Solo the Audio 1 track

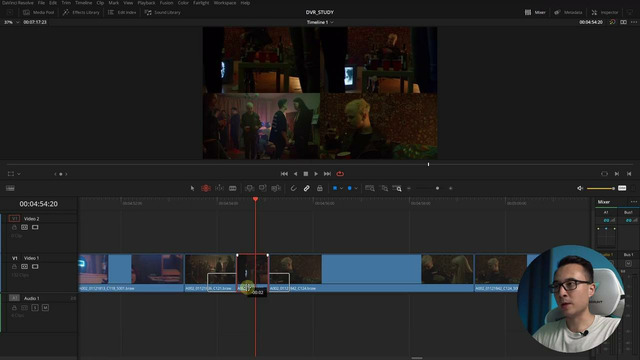[35, 308]
